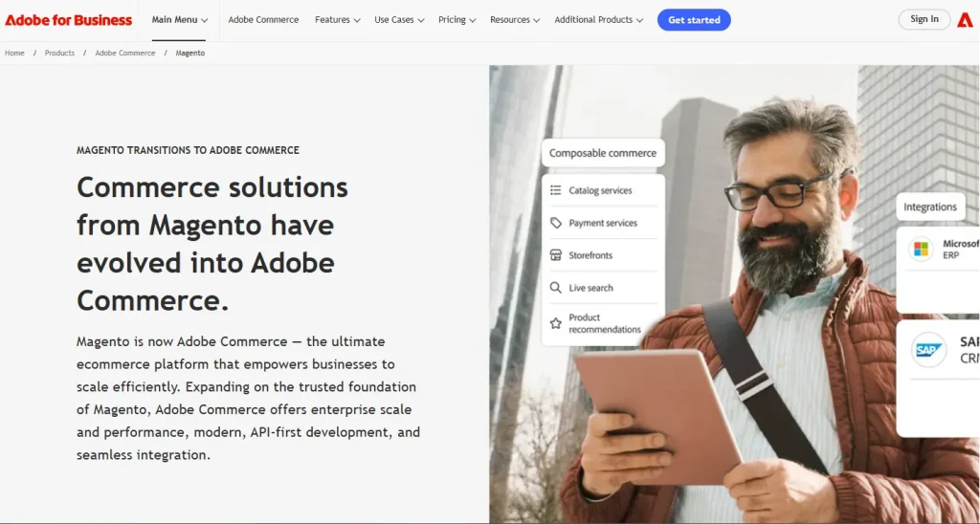Viewport: 980px width, 524px height.
Task: Expand the Use Cases menu
Action: pyautogui.click(x=399, y=20)
